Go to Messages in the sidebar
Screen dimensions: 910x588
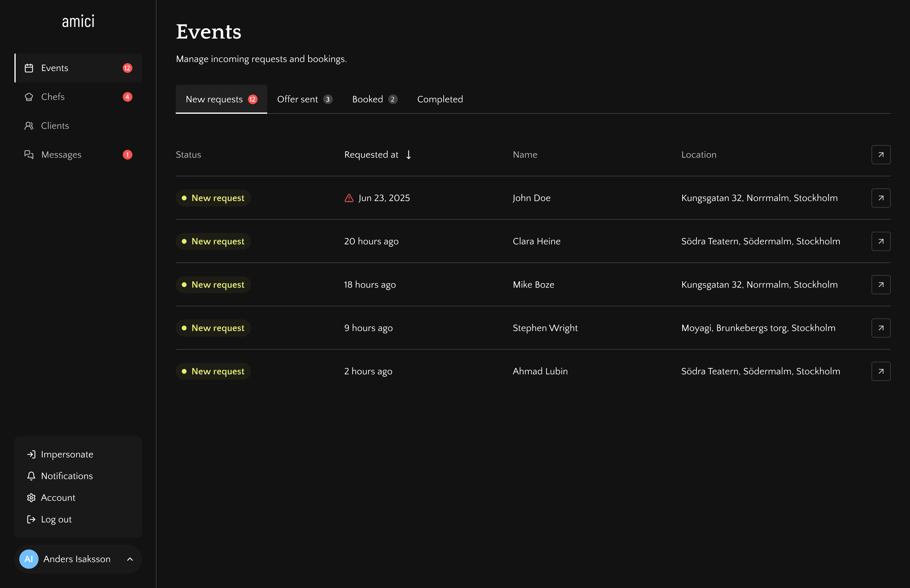[x=78, y=155]
